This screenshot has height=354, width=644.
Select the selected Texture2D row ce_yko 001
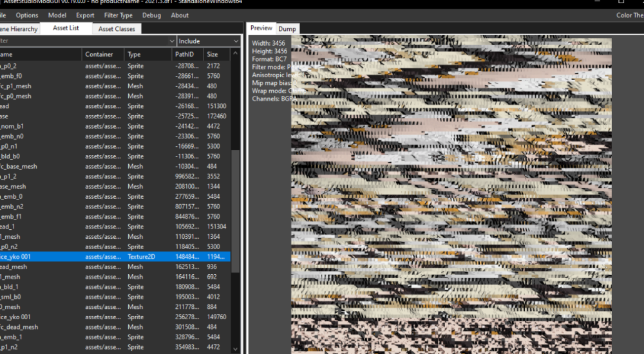(115, 257)
